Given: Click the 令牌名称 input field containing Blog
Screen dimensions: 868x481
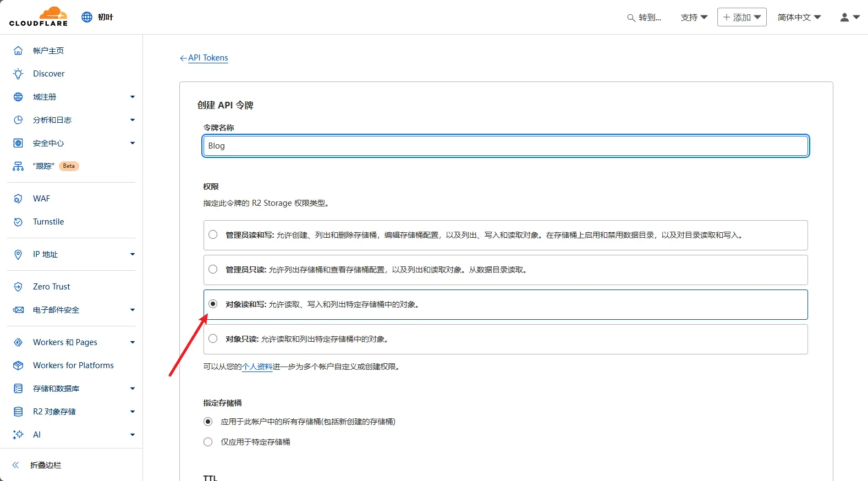Looking at the screenshot, I should coord(505,146).
